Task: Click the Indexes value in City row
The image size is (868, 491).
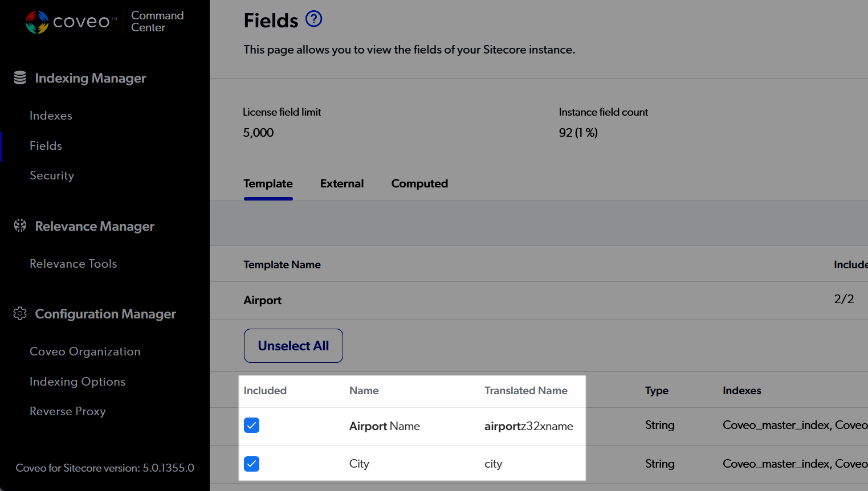Action: click(x=795, y=464)
